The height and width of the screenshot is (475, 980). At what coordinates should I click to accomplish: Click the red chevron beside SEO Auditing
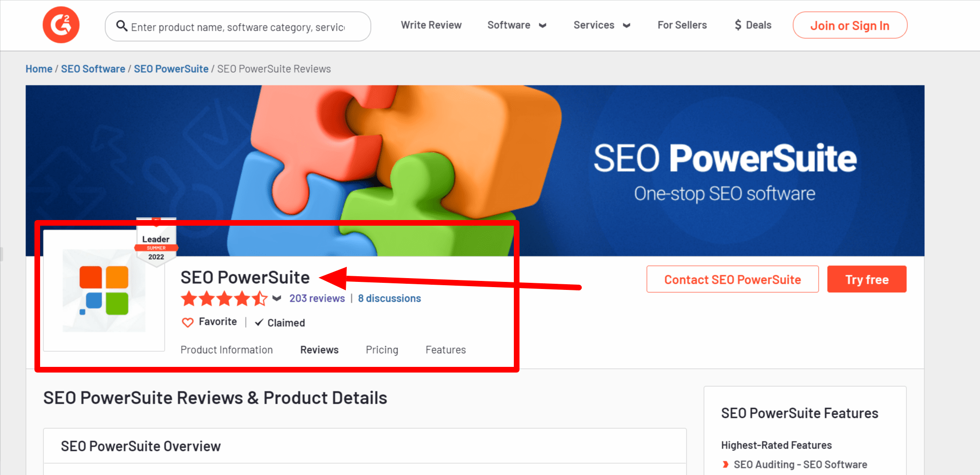pyautogui.click(x=726, y=465)
